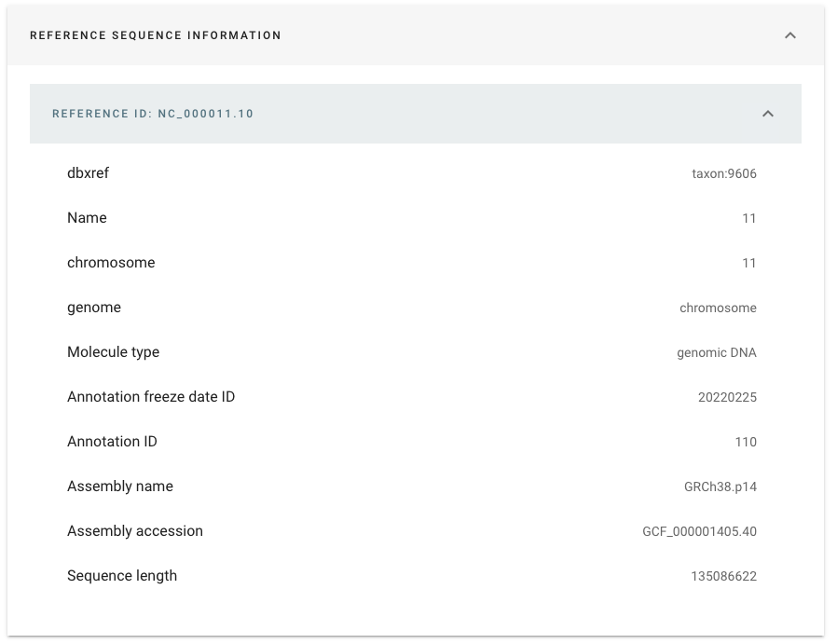Select sequence length 135086622

(x=724, y=576)
